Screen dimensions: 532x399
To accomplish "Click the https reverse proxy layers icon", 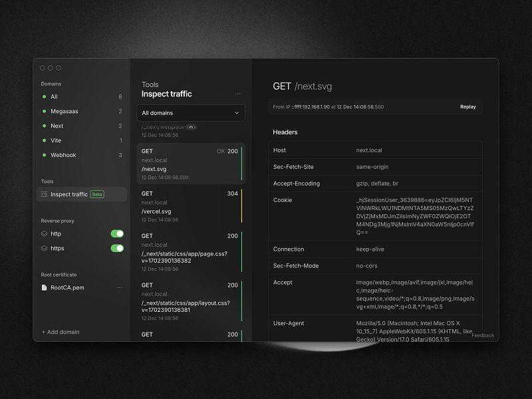I will (44, 248).
